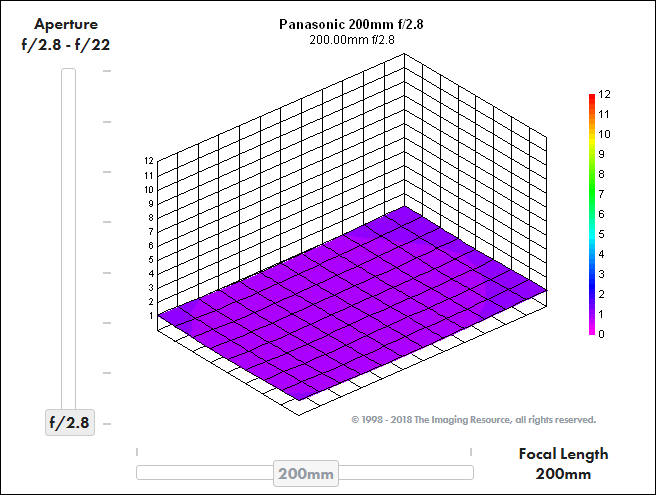Click the '12' label on chart vertical axis
Viewport: 656px width, 495px height.
pyautogui.click(x=149, y=161)
